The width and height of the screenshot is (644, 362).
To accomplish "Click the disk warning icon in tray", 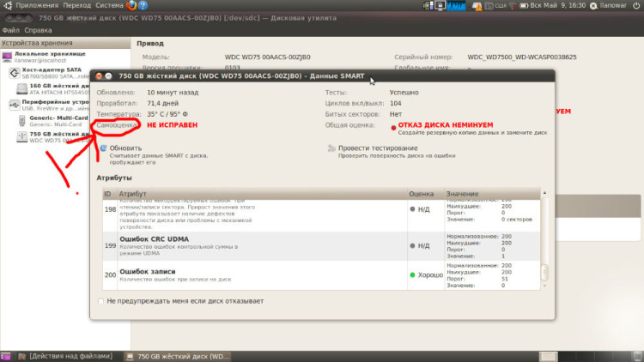I will 477,6.
